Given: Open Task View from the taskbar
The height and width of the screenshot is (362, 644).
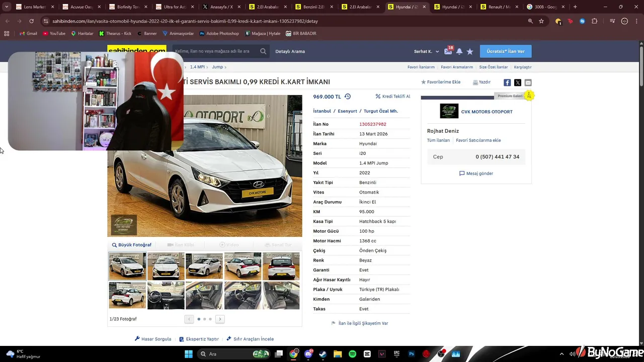Looking at the screenshot, I should point(279,354).
